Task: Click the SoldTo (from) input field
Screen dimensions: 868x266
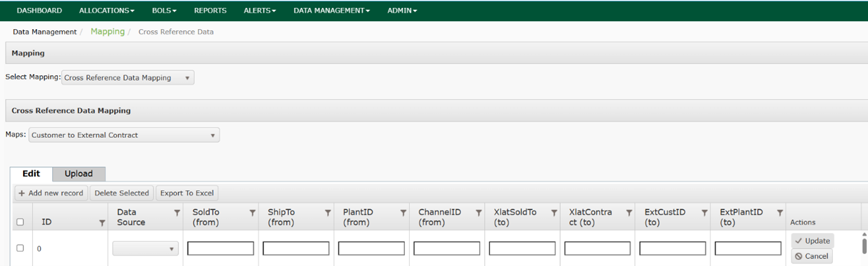Action: coord(220,248)
